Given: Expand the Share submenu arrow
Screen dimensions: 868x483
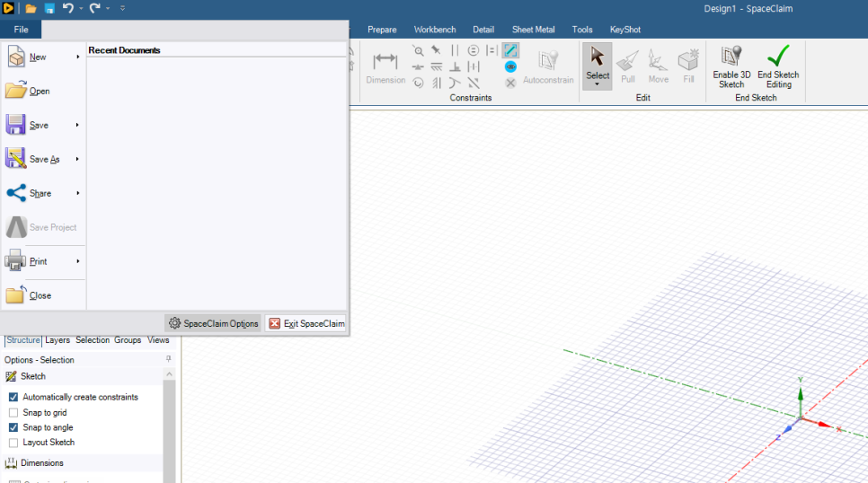Looking at the screenshot, I should (78, 193).
